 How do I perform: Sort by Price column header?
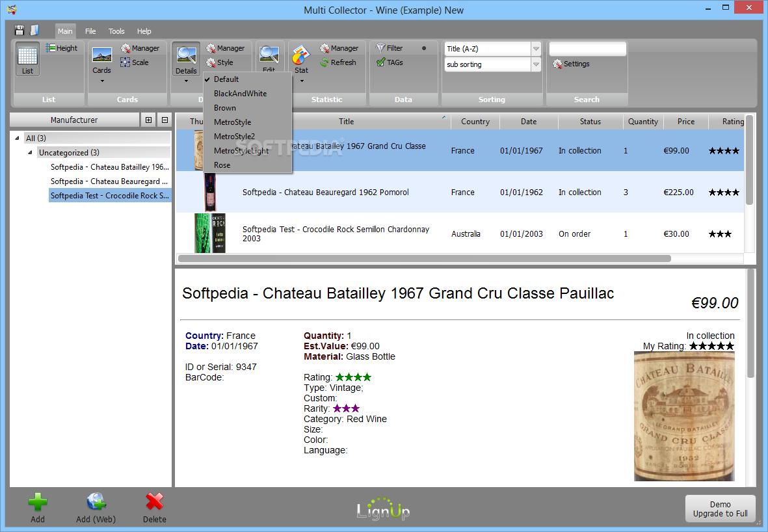pyautogui.click(x=685, y=122)
